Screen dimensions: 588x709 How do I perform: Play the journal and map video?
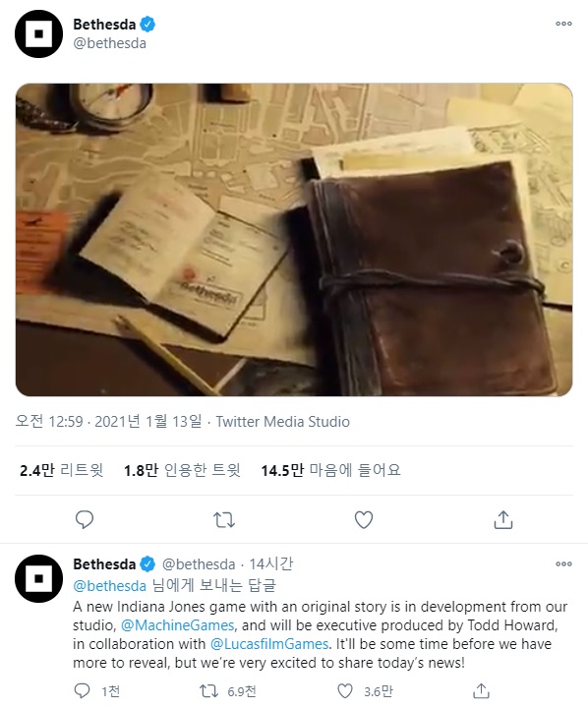[294, 240]
